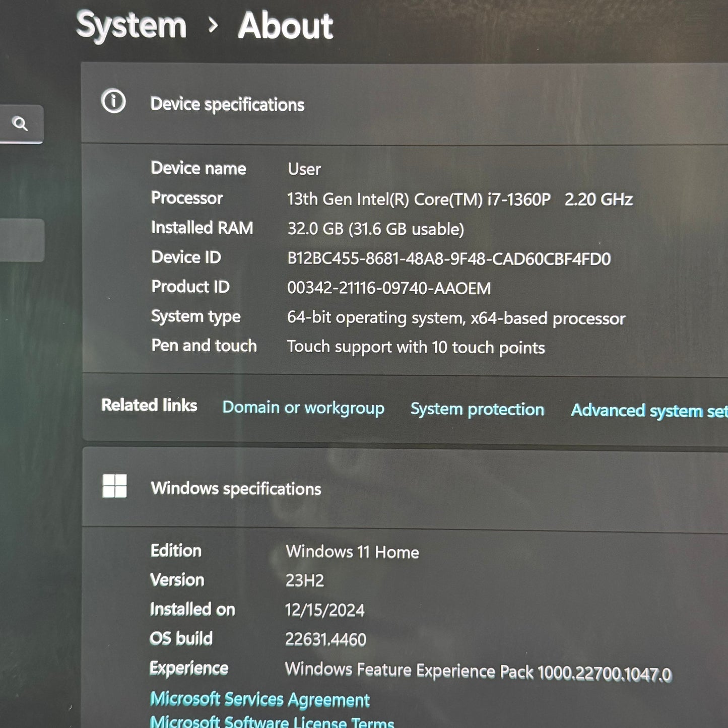Select Windows Feature Experience Pack value
Viewport: 728px width, 728px height.
tap(478, 671)
